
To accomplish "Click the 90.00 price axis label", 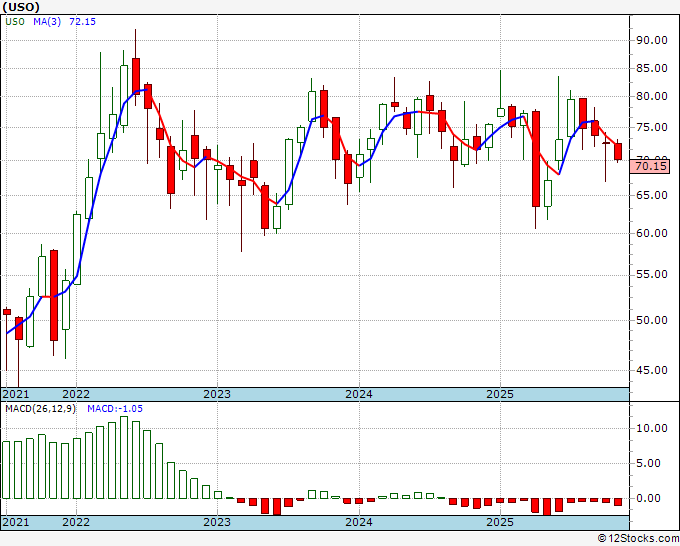I will click(x=652, y=40).
